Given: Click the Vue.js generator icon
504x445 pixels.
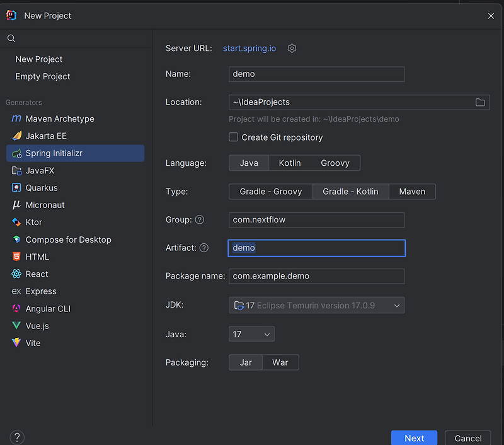Looking at the screenshot, I should point(16,326).
